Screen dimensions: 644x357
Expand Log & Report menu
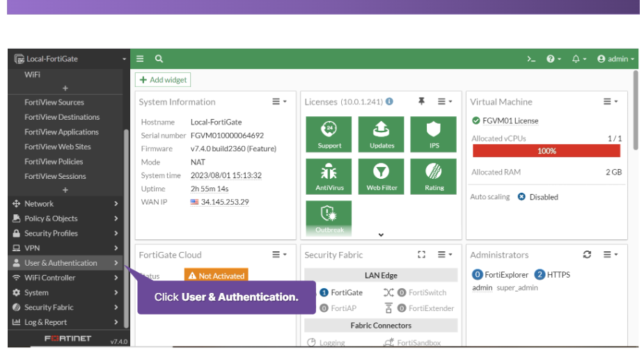tap(65, 322)
